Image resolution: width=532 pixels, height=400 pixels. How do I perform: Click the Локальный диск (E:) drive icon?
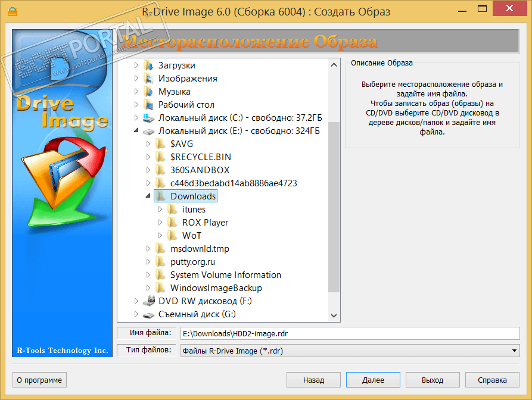[148, 131]
